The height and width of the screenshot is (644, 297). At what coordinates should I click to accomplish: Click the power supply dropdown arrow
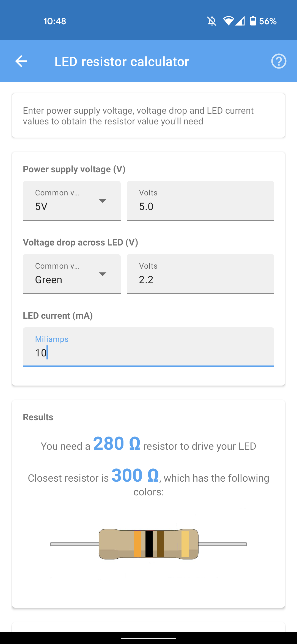point(103,201)
